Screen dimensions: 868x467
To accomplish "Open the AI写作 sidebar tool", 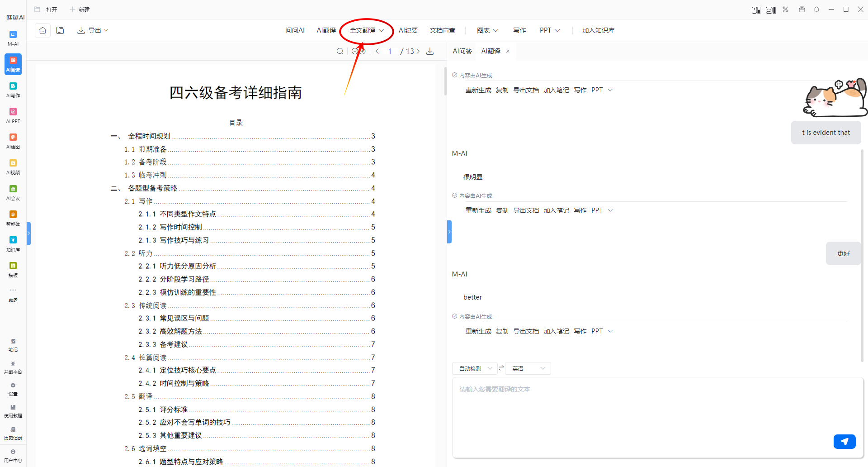I will (x=13, y=89).
